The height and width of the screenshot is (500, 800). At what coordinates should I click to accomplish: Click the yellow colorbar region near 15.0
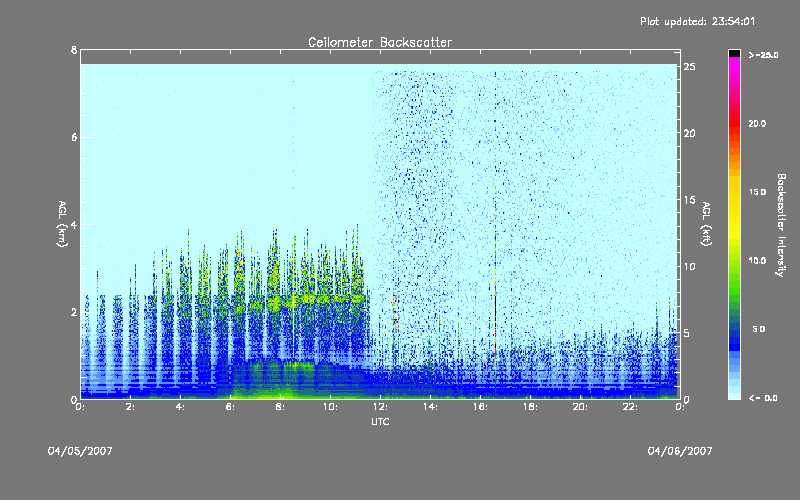734,193
